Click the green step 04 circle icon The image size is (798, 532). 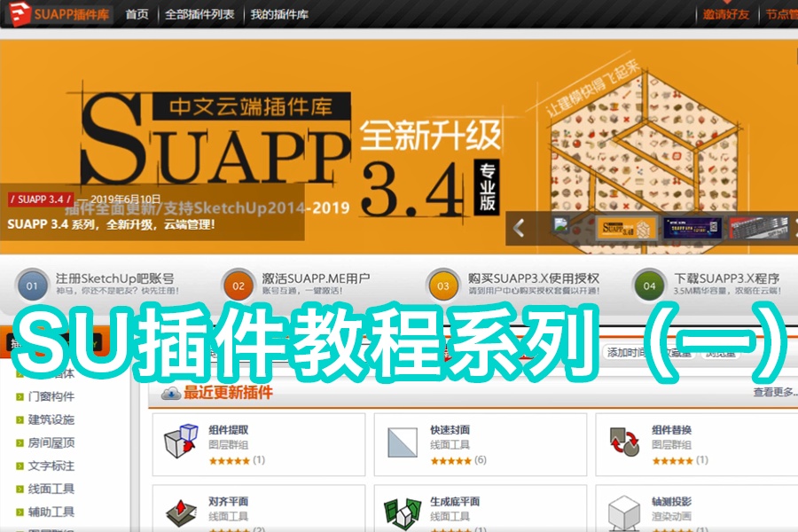[649, 286]
